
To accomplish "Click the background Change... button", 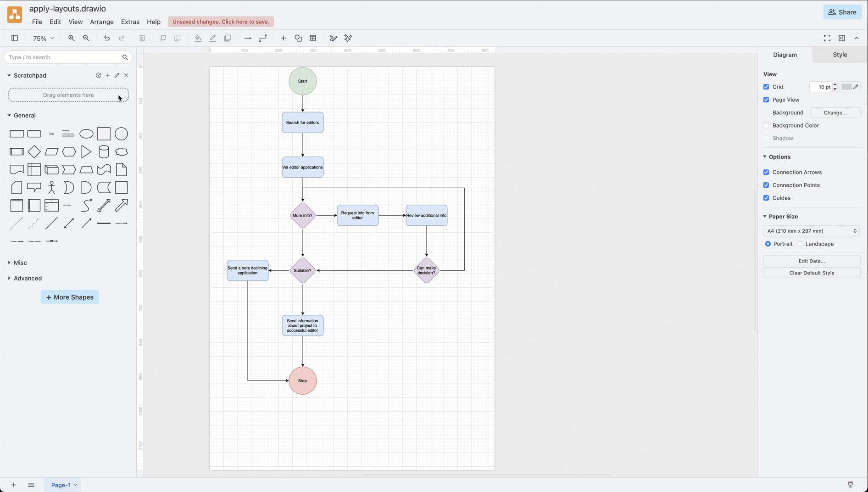I will pyautogui.click(x=835, y=112).
